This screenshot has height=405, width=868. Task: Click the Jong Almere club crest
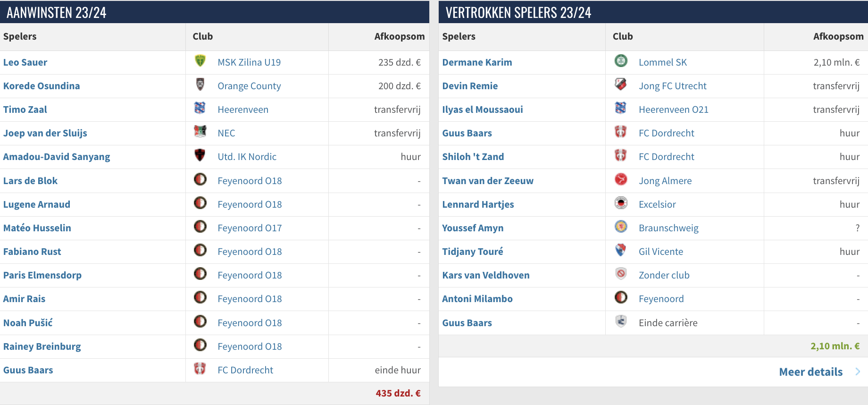(x=621, y=179)
